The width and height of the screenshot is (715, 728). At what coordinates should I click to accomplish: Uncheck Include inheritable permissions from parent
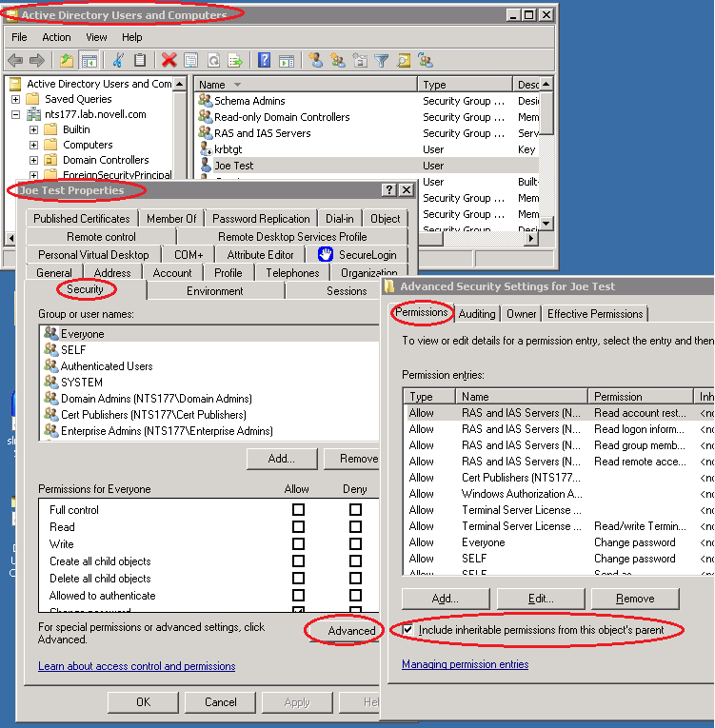click(407, 630)
